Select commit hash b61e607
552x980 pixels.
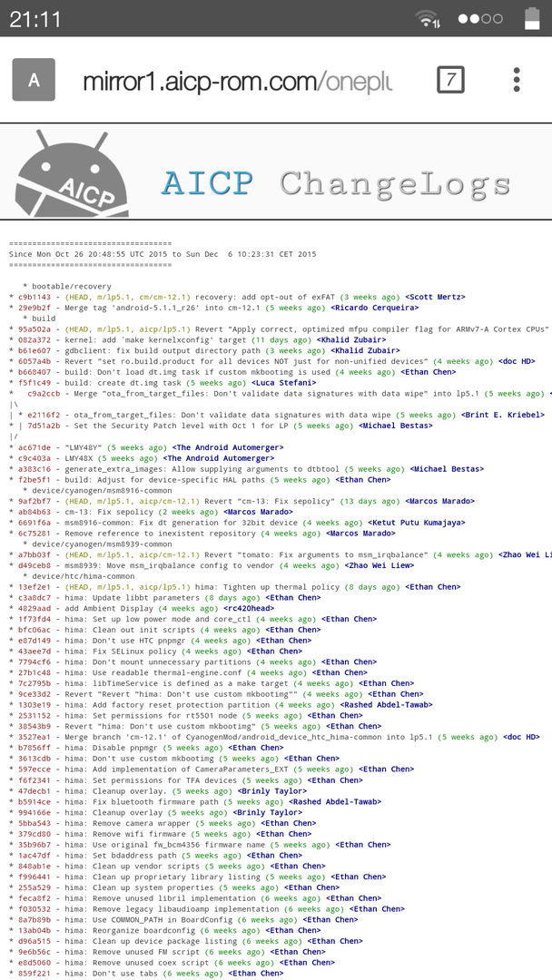pos(34,350)
